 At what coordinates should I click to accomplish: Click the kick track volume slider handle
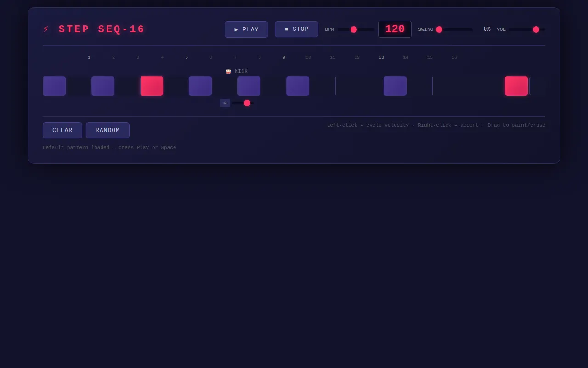(x=247, y=103)
